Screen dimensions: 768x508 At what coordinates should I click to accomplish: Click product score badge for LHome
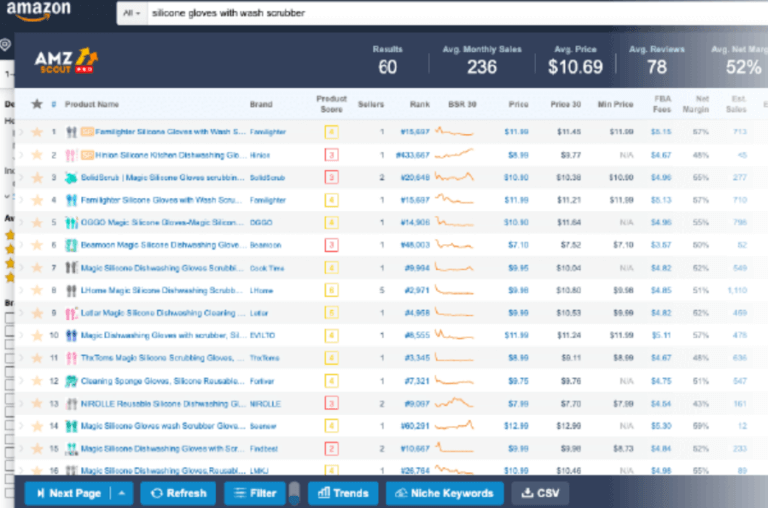332,290
